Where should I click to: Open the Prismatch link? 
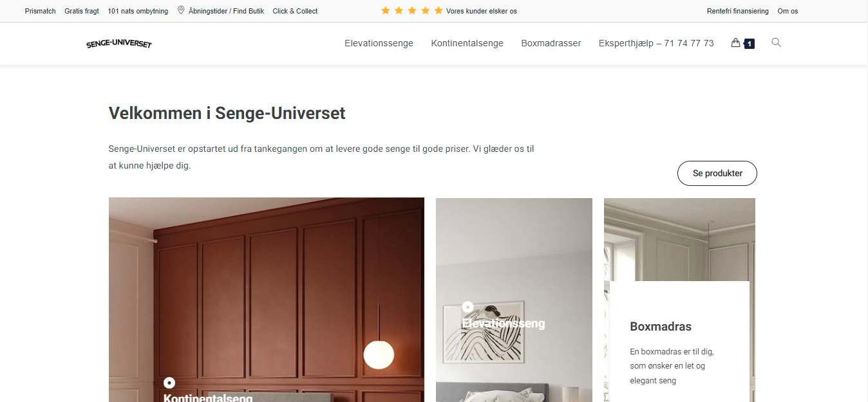(x=41, y=11)
